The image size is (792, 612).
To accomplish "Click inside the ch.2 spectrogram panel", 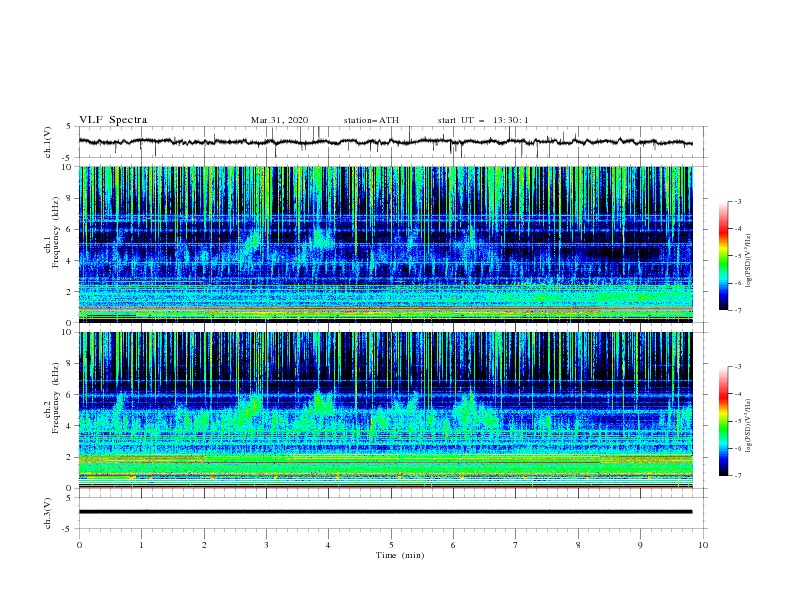I will tap(385, 410).
